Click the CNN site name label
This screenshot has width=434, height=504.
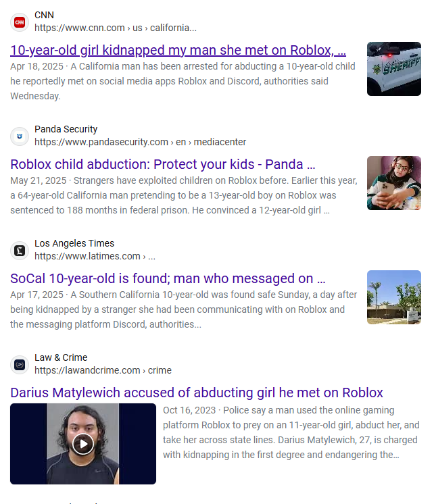44,15
